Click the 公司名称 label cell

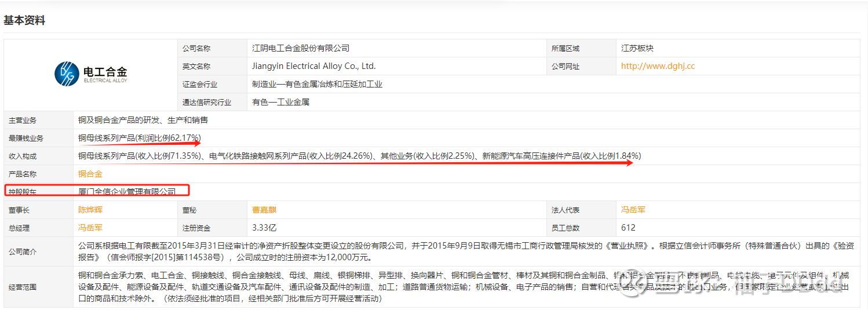pos(212,49)
